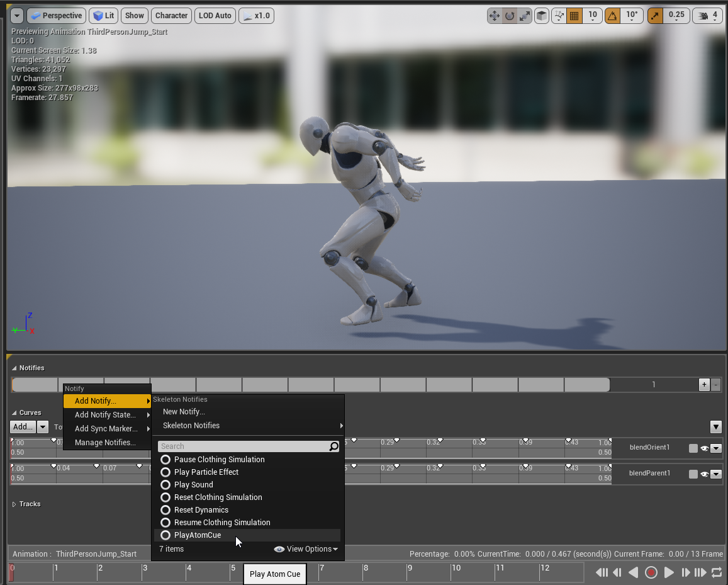Toggle grid snapping icon

(574, 16)
